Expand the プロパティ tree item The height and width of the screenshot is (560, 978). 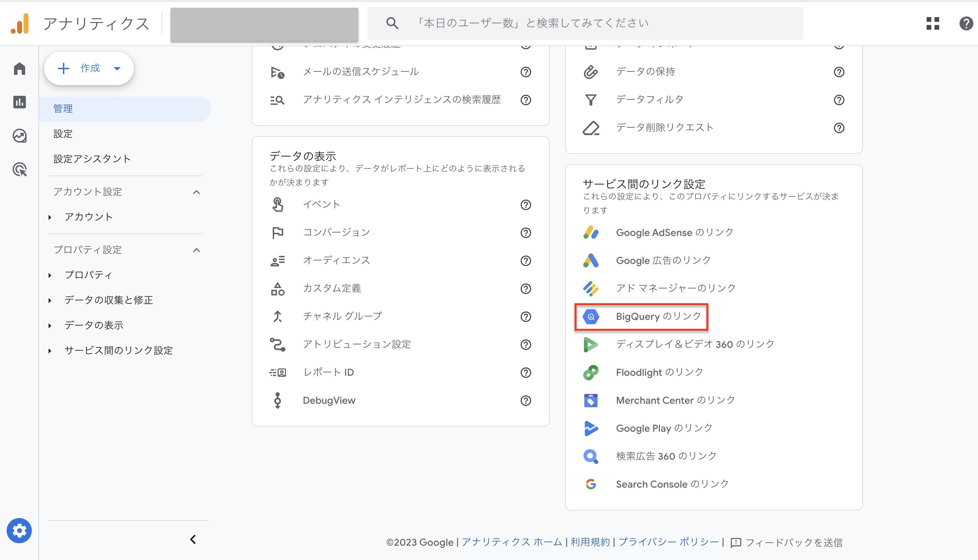(50, 275)
